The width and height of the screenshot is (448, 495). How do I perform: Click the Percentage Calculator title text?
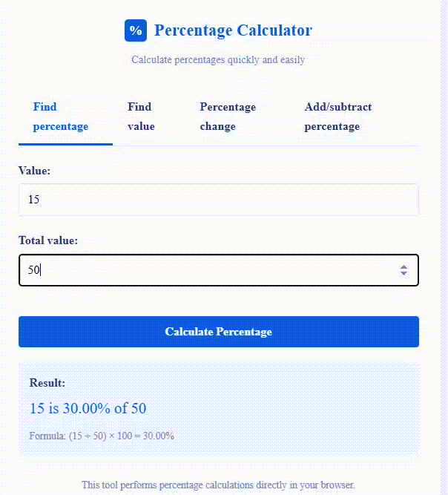click(233, 30)
